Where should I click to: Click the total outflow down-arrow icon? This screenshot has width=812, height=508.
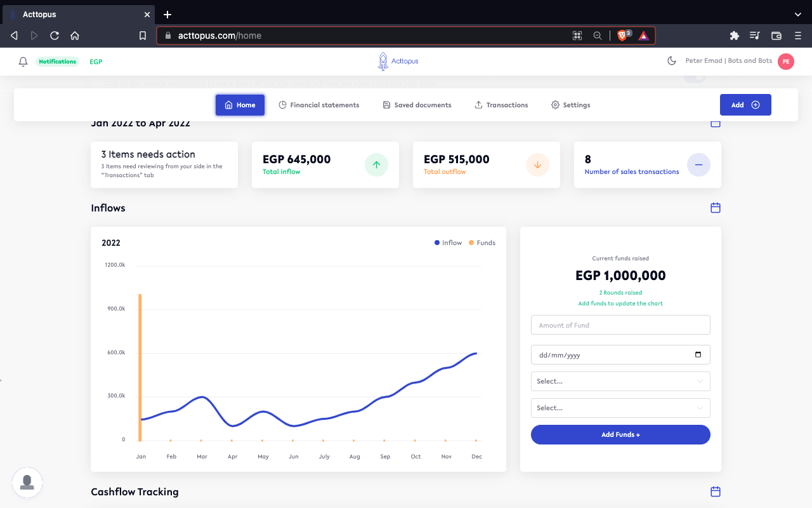click(x=537, y=165)
